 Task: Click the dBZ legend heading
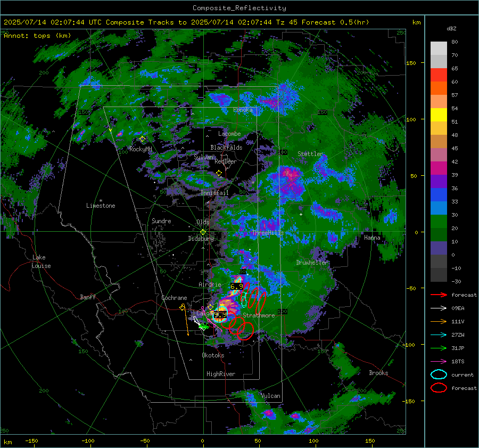coord(451,29)
